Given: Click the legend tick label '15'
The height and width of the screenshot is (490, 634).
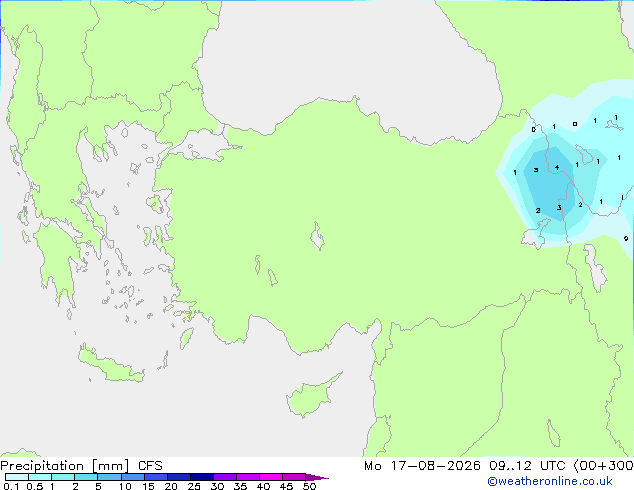Looking at the screenshot, I should (148, 486).
